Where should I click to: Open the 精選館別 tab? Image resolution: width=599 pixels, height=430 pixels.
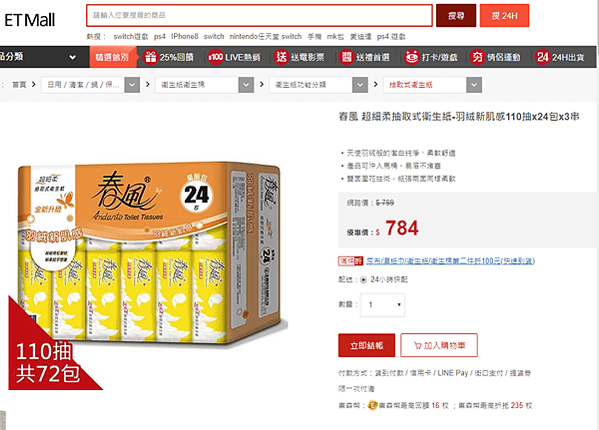113,57
